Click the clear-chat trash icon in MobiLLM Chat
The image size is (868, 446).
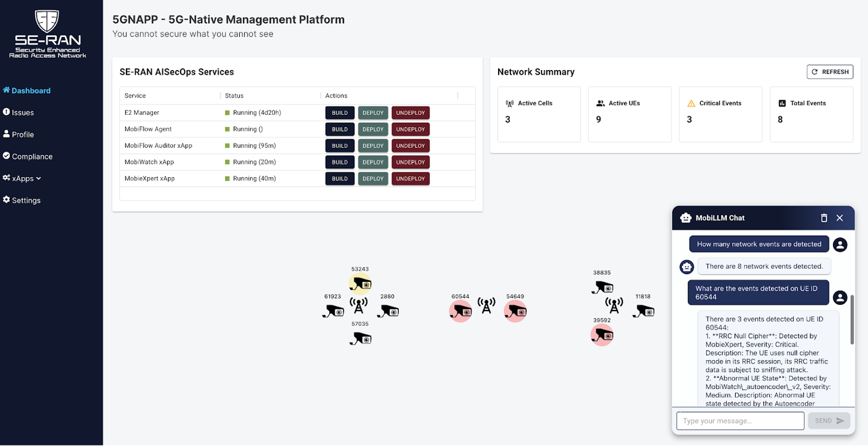pyautogui.click(x=824, y=217)
